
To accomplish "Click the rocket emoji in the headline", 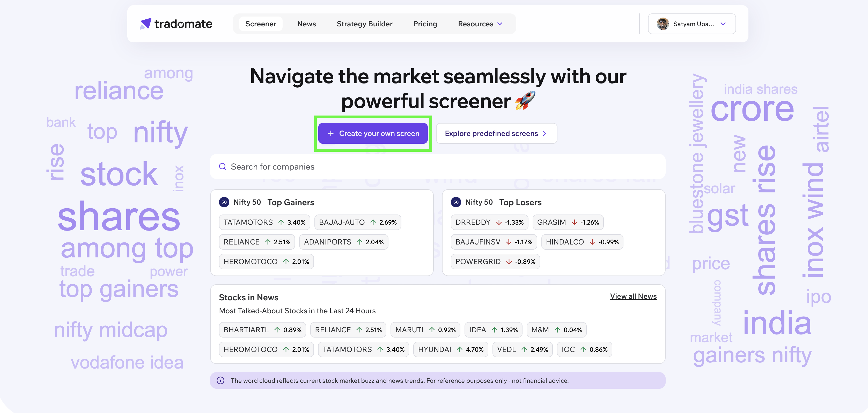I will coord(525,101).
